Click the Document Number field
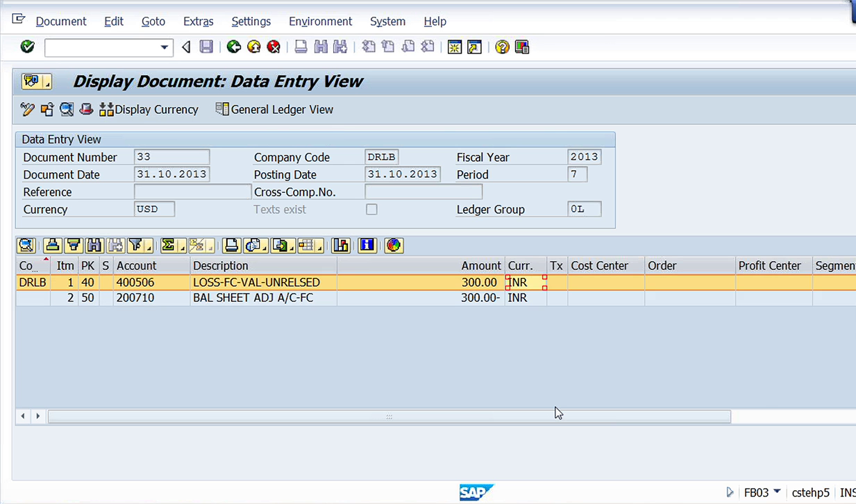This screenshot has height=504, width=856. click(x=171, y=157)
